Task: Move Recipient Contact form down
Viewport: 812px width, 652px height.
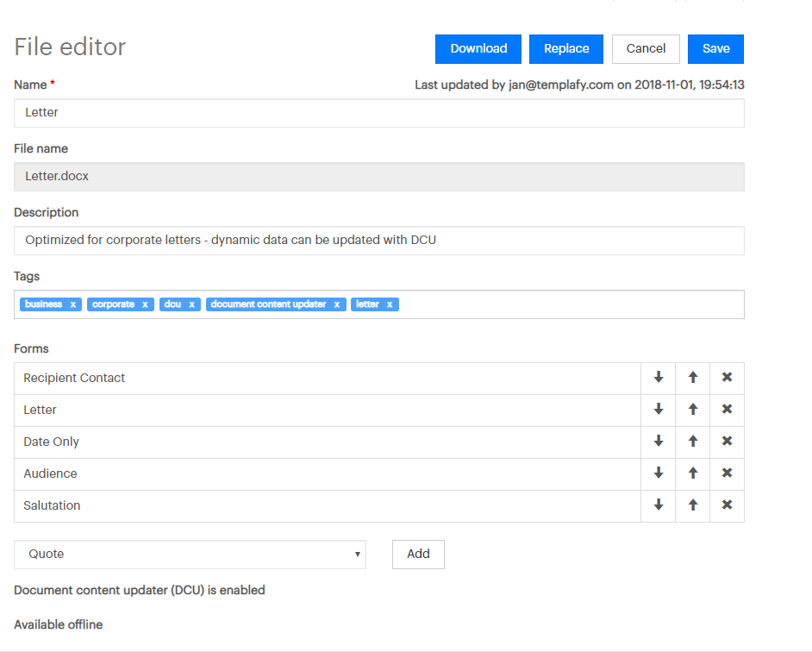Action: (x=659, y=378)
